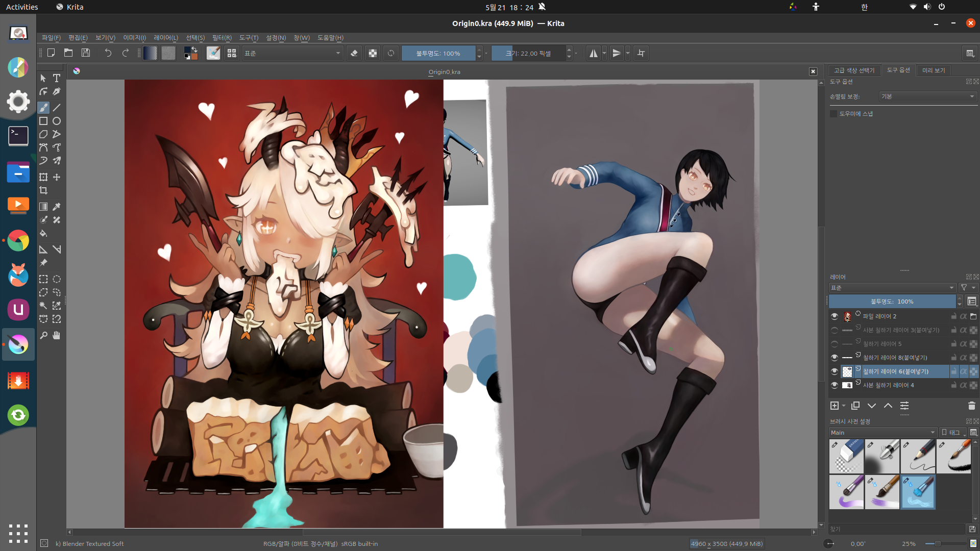The width and height of the screenshot is (980, 551).
Task: Duplicate the current layer
Action: click(x=855, y=406)
